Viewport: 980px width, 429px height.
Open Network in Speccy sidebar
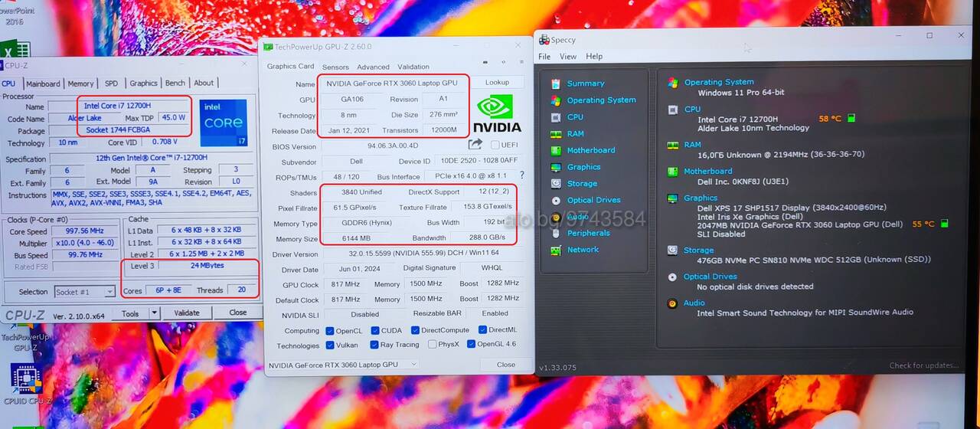tap(583, 250)
